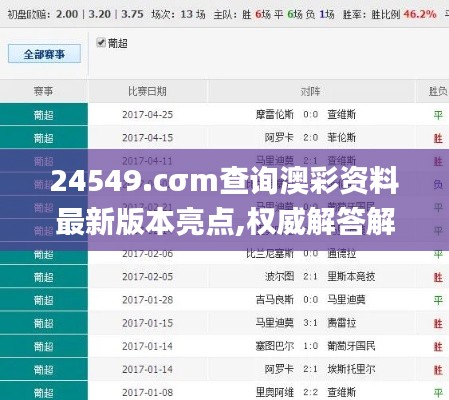The image size is (449, 400).
Task: Click the 胜负 column header
Action: tap(438, 91)
